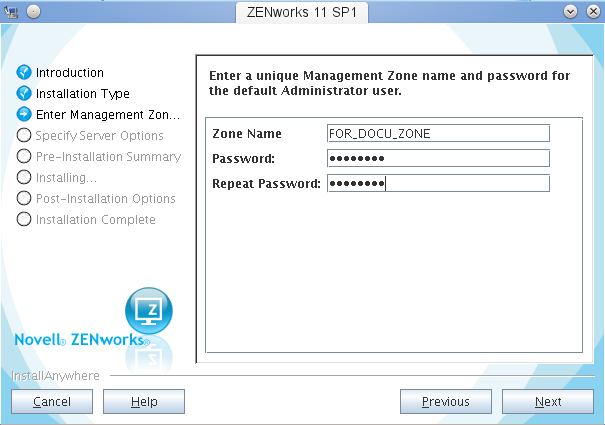Click the round sticky button in title bar
This screenshot has height=425, width=605.
(34, 12)
